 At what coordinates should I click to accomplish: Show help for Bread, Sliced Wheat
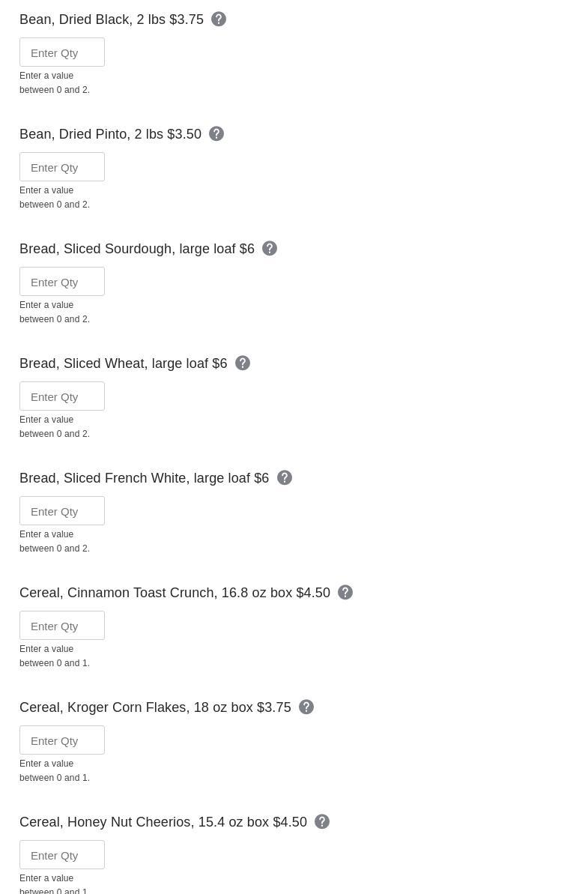pos(243,363)
